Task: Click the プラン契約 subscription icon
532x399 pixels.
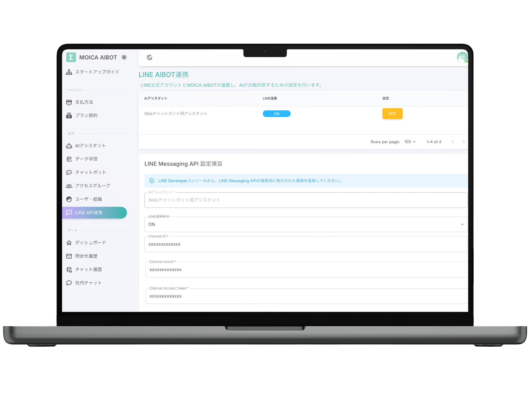Action: pyautogui.click(x=69, y=116)
